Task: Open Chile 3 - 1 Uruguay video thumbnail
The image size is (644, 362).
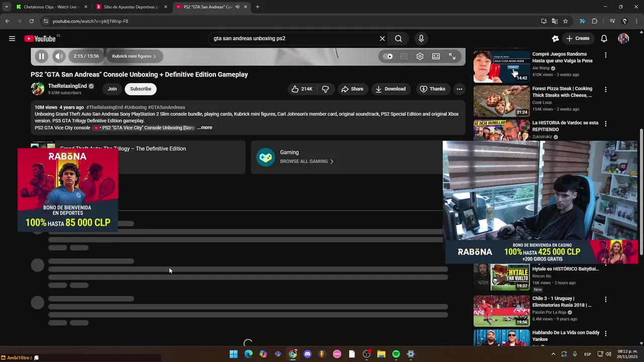Action: click(502, 311)
